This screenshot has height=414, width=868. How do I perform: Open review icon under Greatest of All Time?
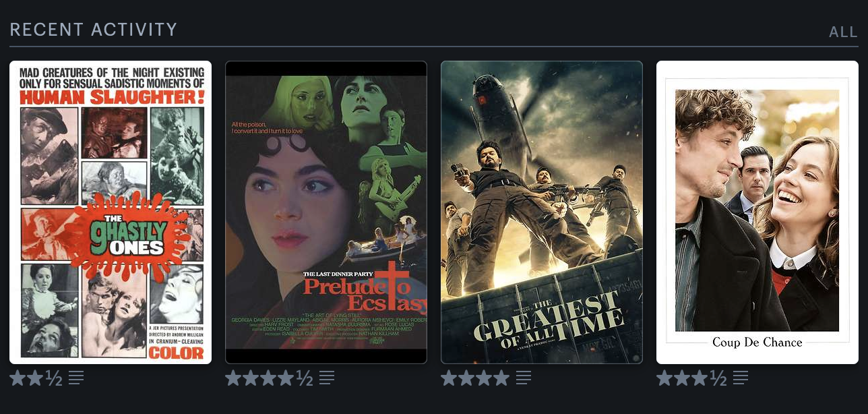[524, 378]
